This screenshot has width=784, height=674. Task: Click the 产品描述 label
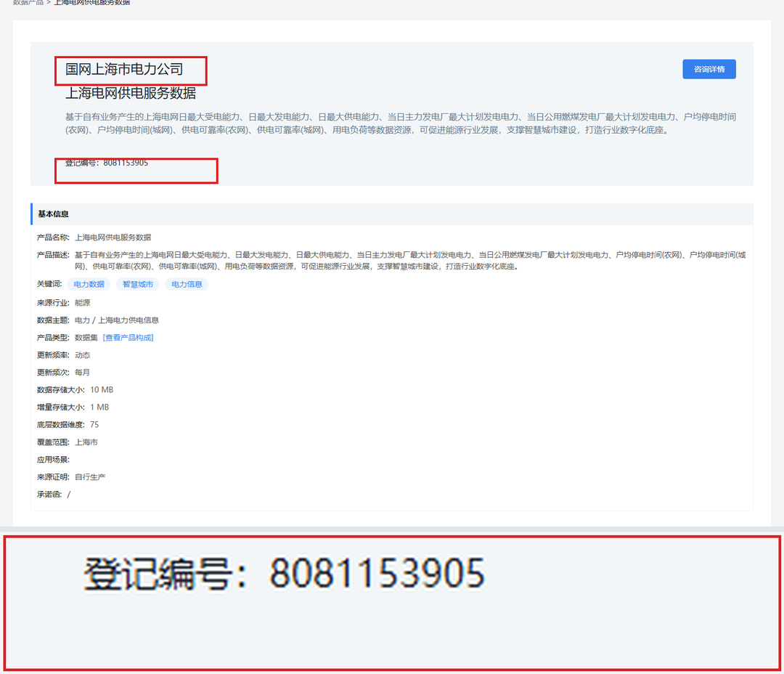pos(52,255)
